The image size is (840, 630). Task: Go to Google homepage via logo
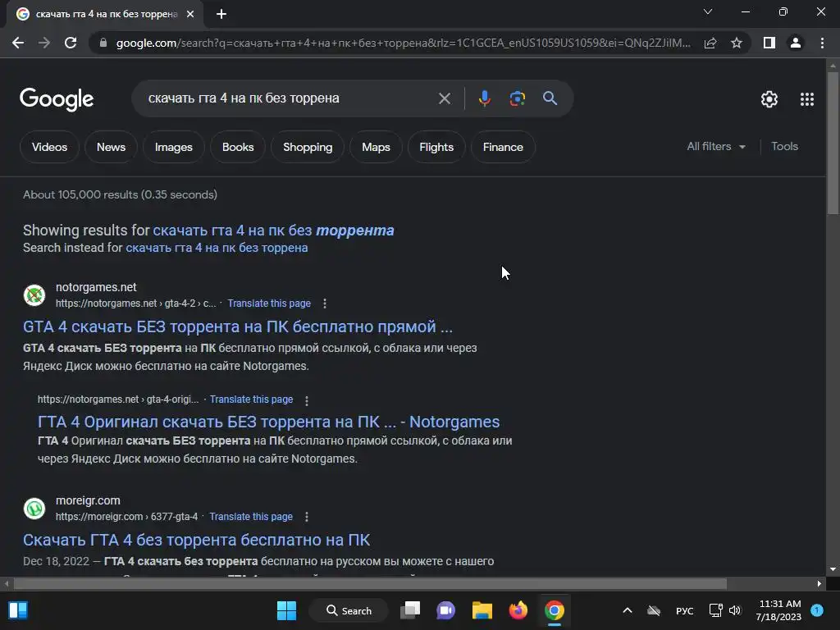(57, 99)
